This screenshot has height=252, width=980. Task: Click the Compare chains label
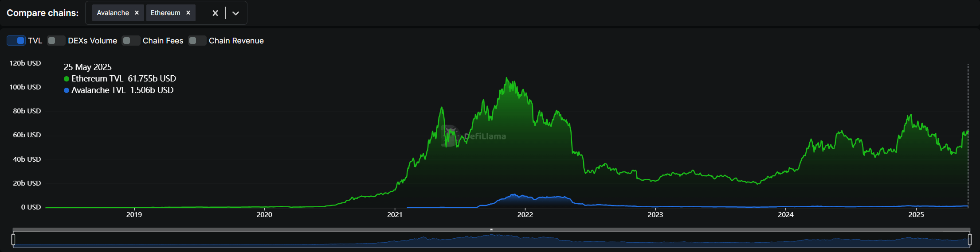(x=43, y=13)
